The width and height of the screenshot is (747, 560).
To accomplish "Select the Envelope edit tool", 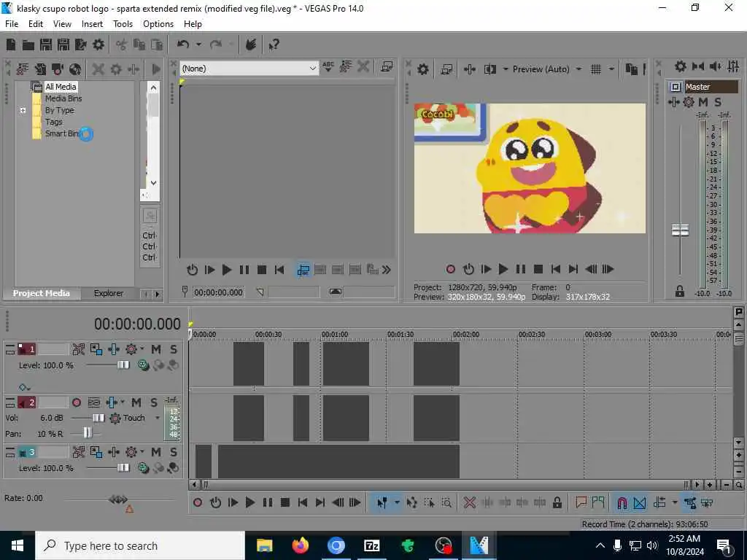I will point(411,502).
